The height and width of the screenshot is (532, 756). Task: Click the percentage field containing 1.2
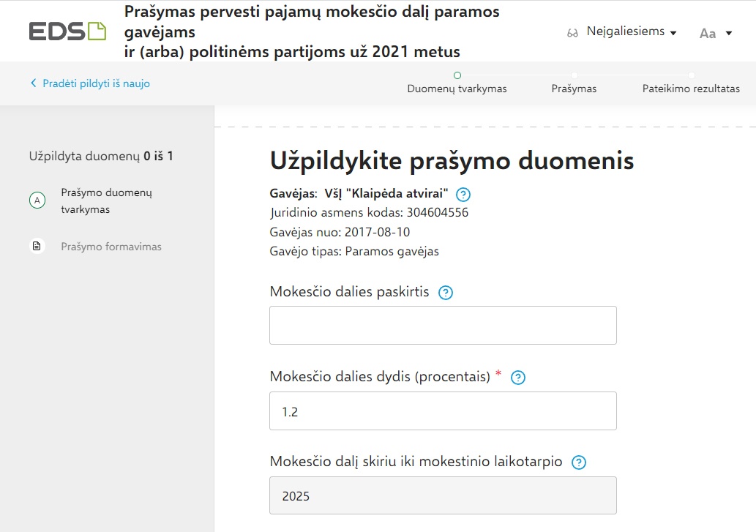click(x=443, y=411)
